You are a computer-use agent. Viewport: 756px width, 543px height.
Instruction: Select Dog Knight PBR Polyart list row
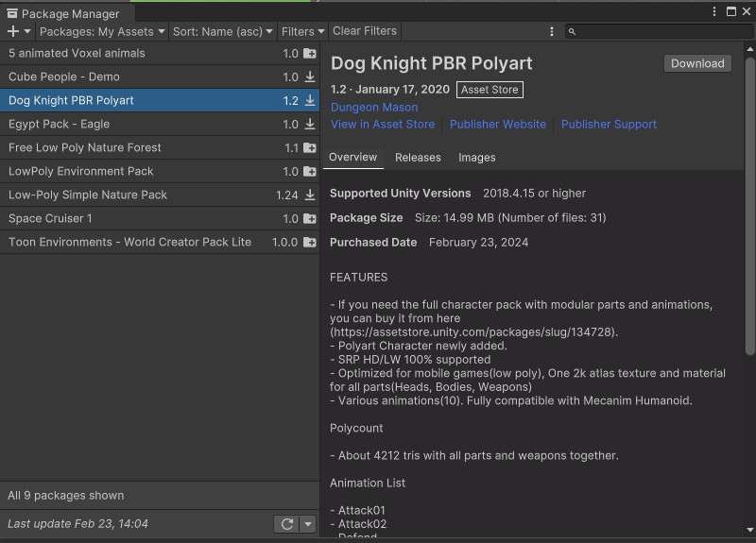[x=160, y=100]
